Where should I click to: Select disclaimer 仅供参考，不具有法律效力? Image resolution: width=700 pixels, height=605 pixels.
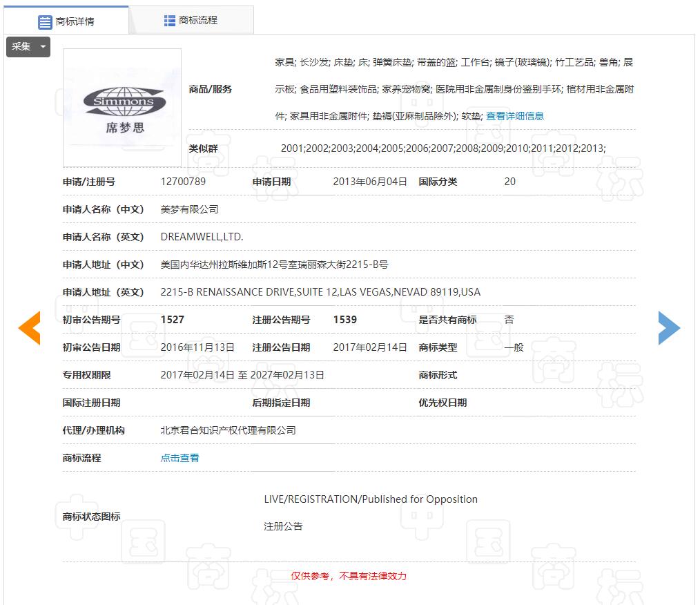click(349, 576)
